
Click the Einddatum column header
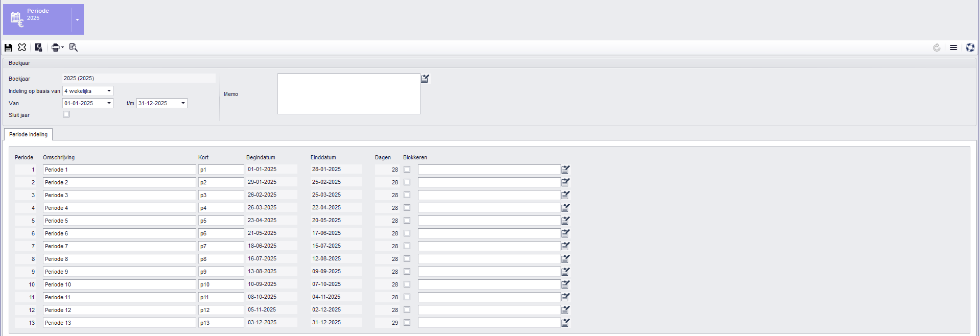(323, 157)
